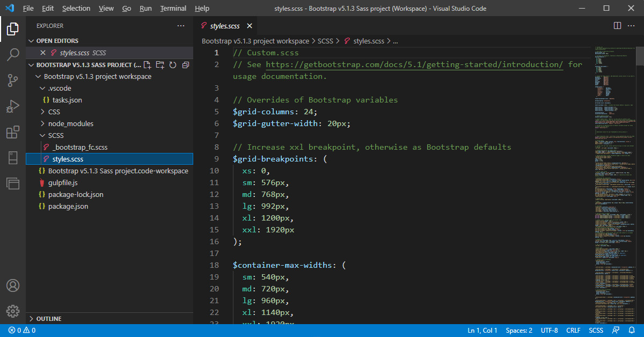644x337 pixels.
Task: Collapse the .vscode folder
Action: tap(59, 88)
